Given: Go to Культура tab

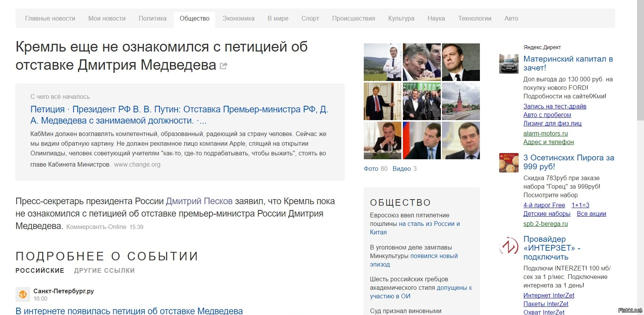Looking at the screenshot, I should [401, 18].
